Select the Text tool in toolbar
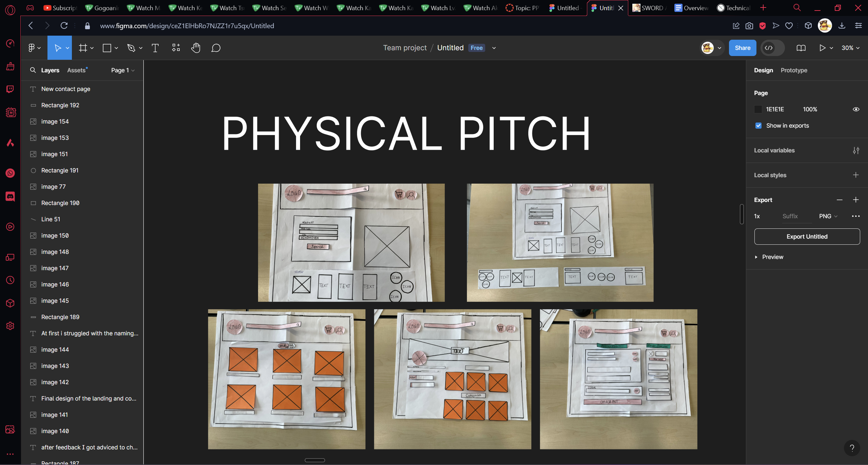 click(x=155, y=48)
